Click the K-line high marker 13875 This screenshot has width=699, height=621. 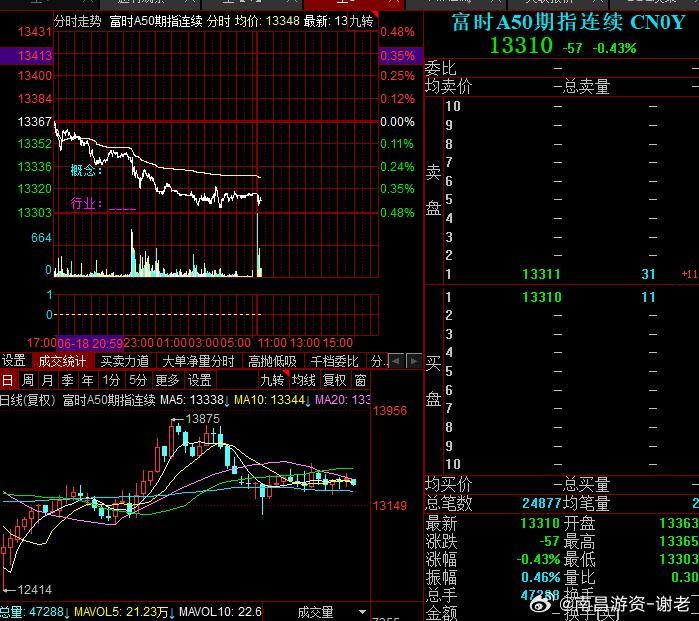click(x=202, y=419)
